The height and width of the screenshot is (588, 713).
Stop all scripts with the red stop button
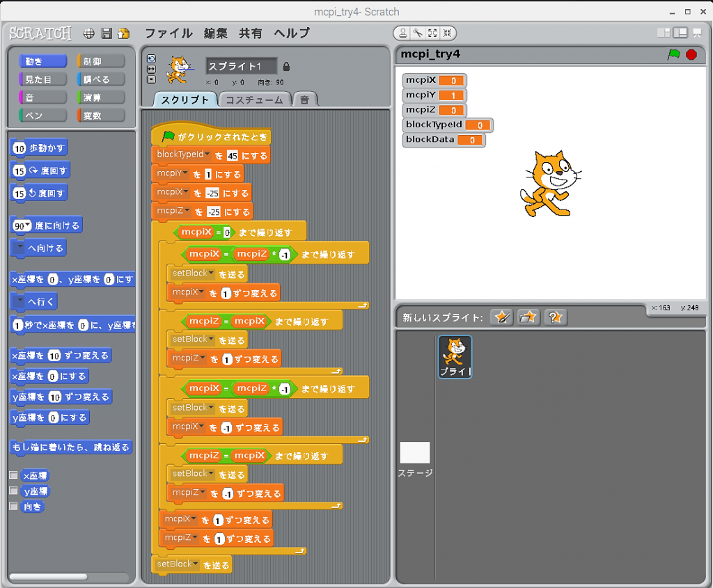[x=691, y=54]
